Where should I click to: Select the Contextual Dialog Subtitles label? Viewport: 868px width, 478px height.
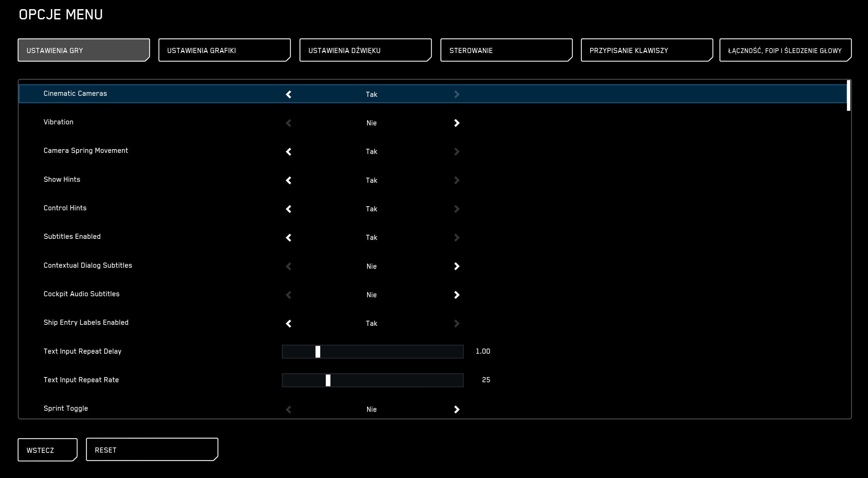(88, 265)
